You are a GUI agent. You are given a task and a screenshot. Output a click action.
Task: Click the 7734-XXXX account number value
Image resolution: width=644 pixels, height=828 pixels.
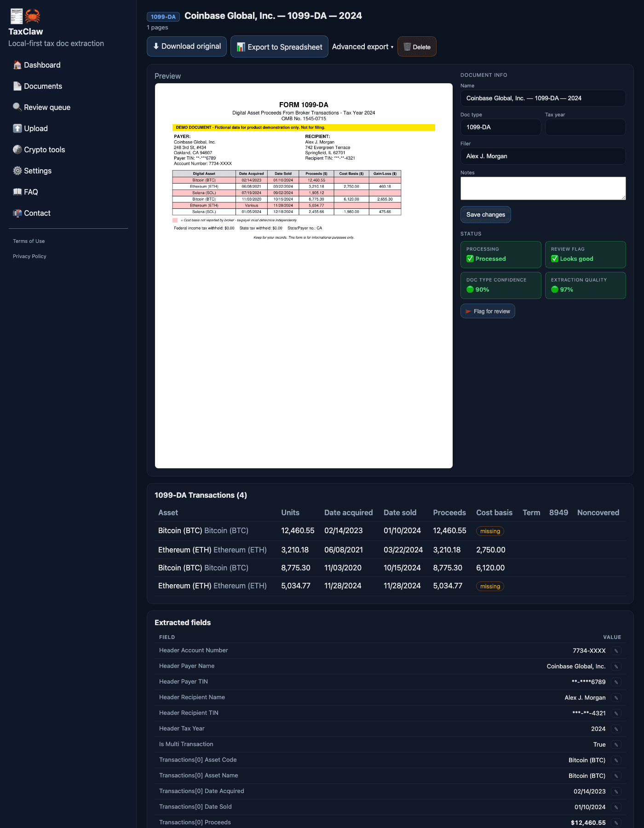(x=589, y=650)
